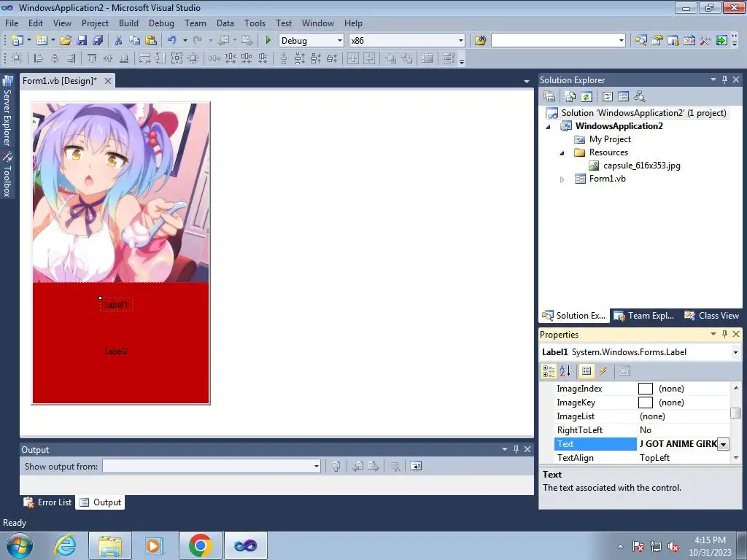
Task: Open the Tools menu
Action: coord(255,23)
